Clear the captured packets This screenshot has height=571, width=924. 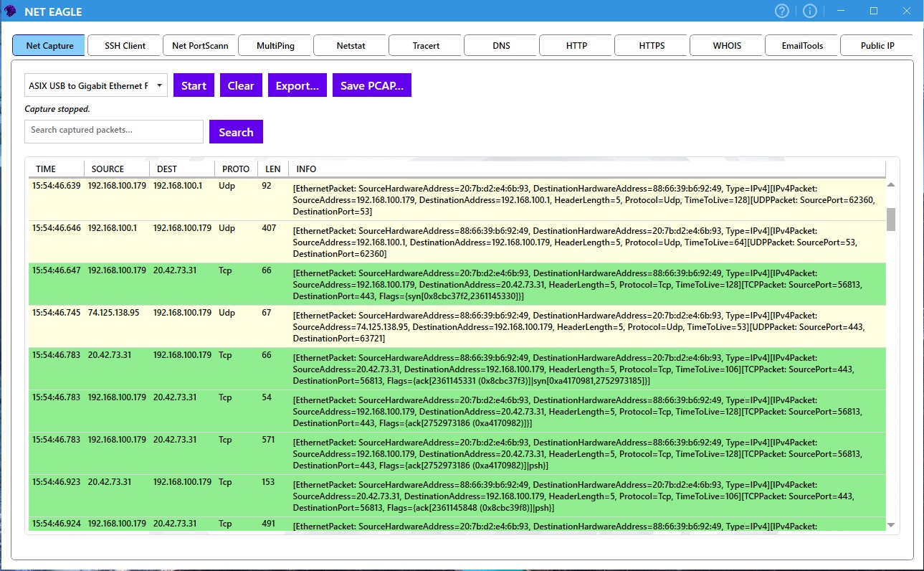pyautogui.click(x=241, y=85)
